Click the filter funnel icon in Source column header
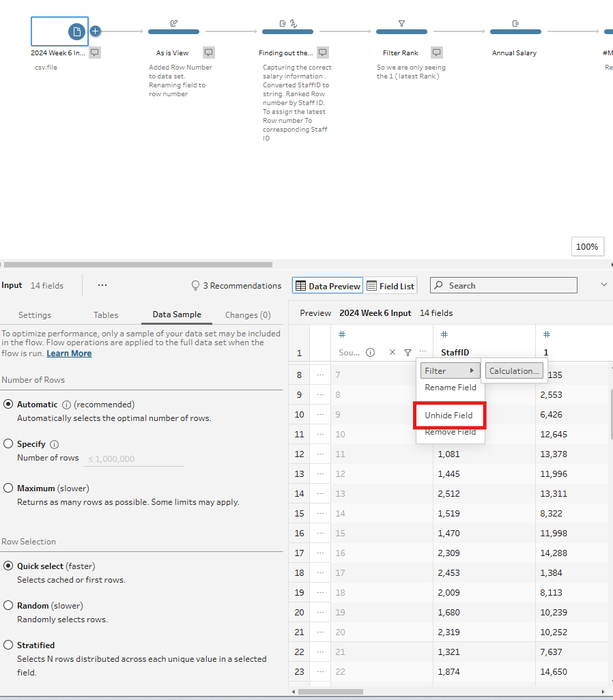This screenshot has height=700, width=613. coord(408,353)
